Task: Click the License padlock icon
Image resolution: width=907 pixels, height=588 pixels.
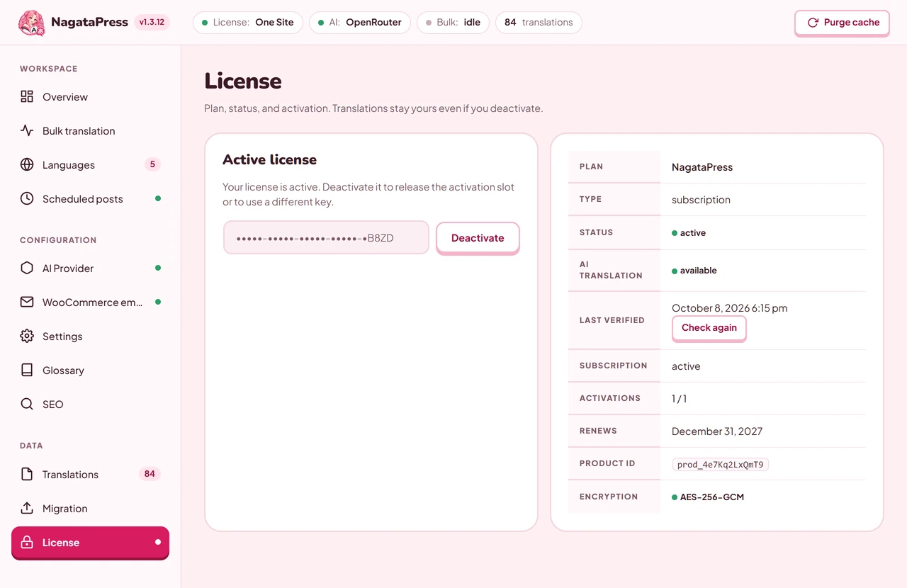Action: click(x=27, y=543)
